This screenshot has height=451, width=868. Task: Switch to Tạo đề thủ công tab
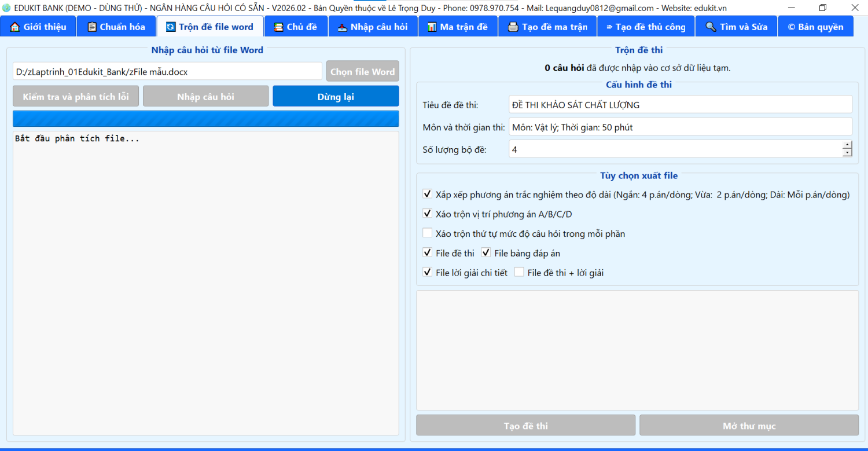click(645, 27)
